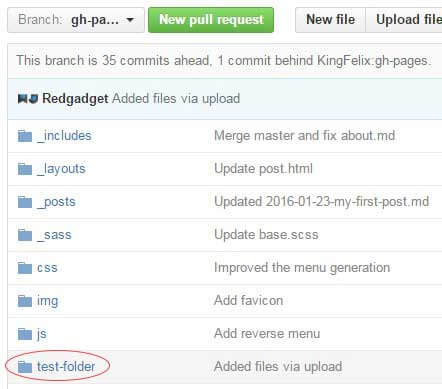Image resolution: width=442 pixels, height=389 pixels.
Task: Click the _posts folder icon
Action: click(x=25, y=202)
